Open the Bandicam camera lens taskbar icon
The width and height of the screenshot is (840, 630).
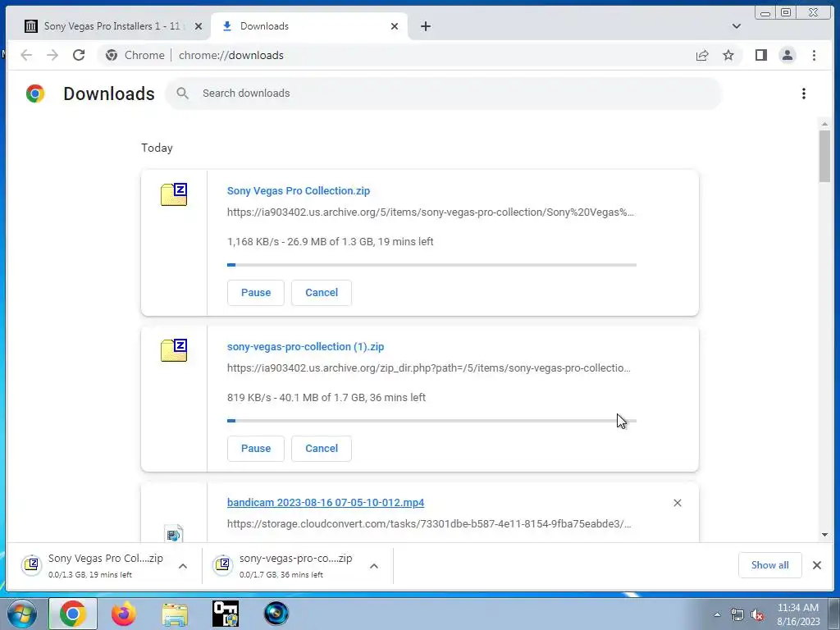coord(276,614)
